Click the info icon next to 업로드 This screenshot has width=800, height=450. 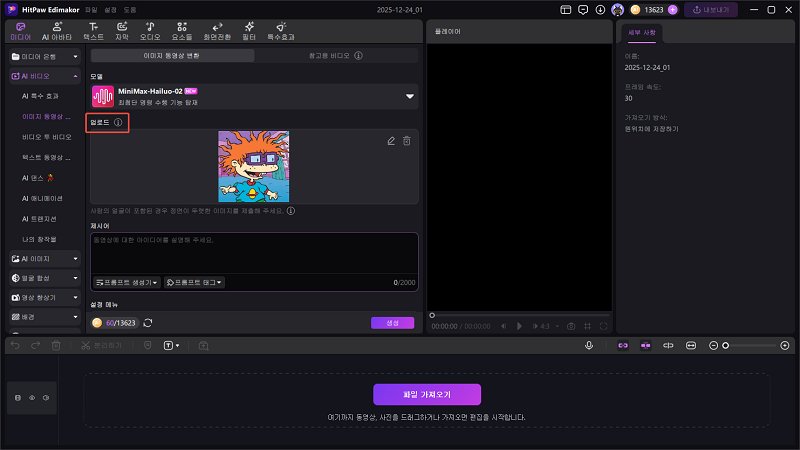tap(118, 122)
